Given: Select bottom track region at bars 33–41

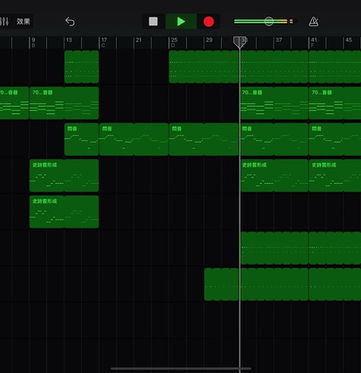Looking at the screenshot, I should 274,284.
